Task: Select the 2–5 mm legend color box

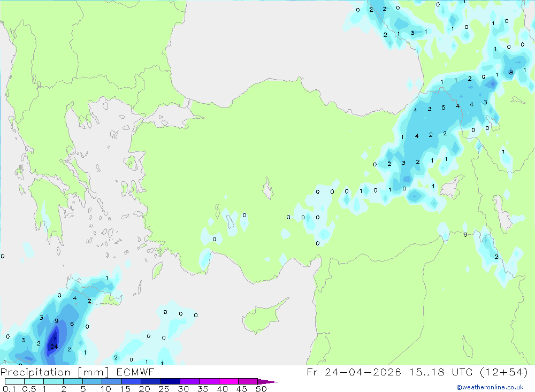Action: [x=73, y=381]
